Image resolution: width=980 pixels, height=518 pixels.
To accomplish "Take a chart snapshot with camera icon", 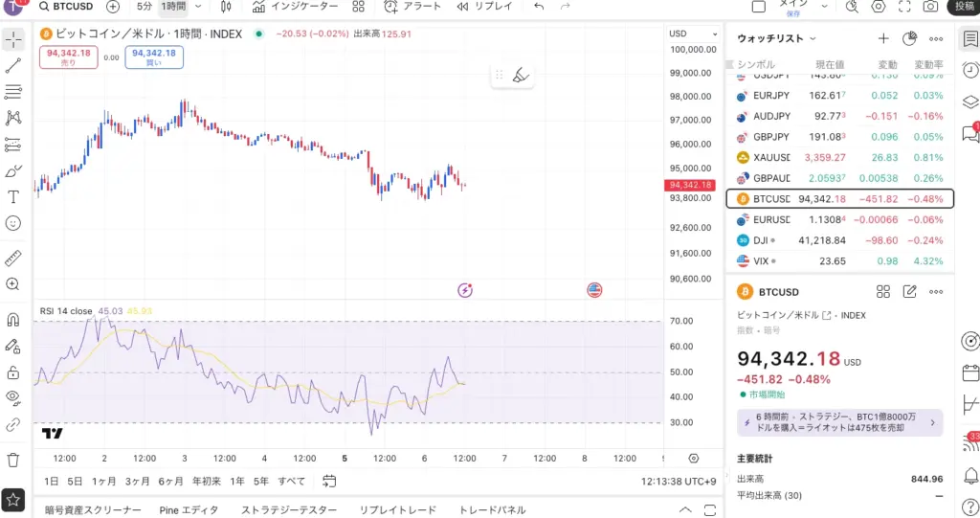I will coord(930,7).
